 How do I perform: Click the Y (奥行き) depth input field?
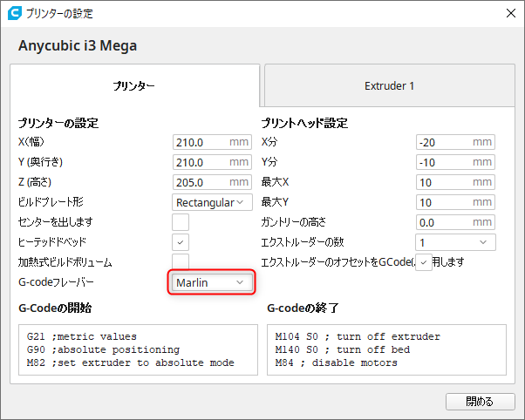point(212,162)
